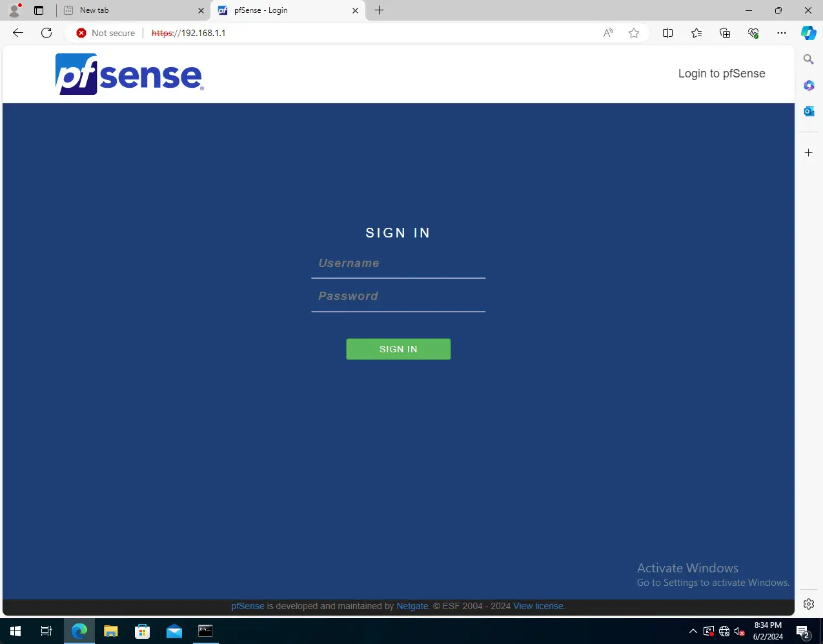This screenshot has width=823, height=644.
Task: Click Login to pfSense header text
Action: tap(722, 74)
